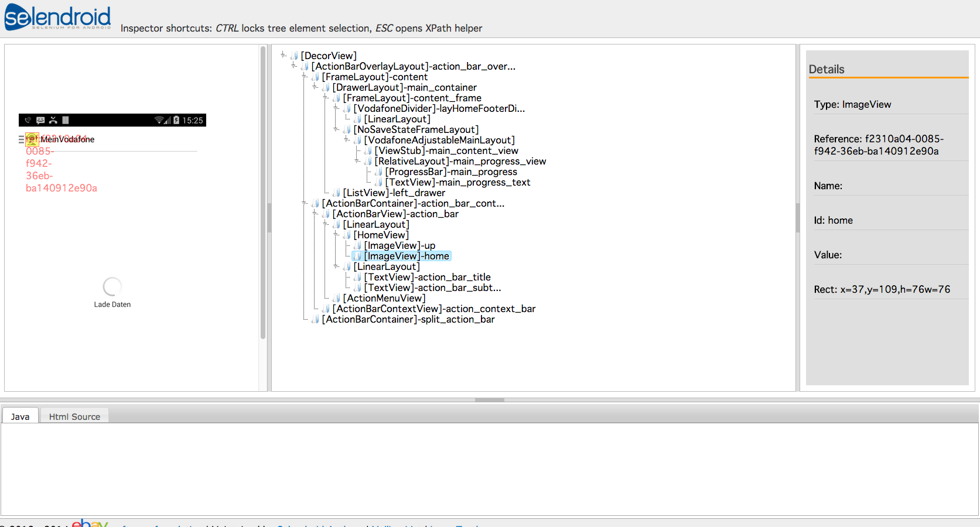This screenshot has height=527, width=980.
Task: Click the Details panel heading
Action: click(x=827, y=69)
